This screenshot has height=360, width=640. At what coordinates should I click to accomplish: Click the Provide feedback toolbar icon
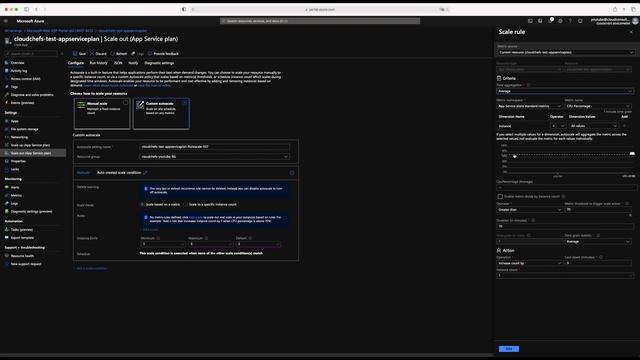click(x=150, y=53)
